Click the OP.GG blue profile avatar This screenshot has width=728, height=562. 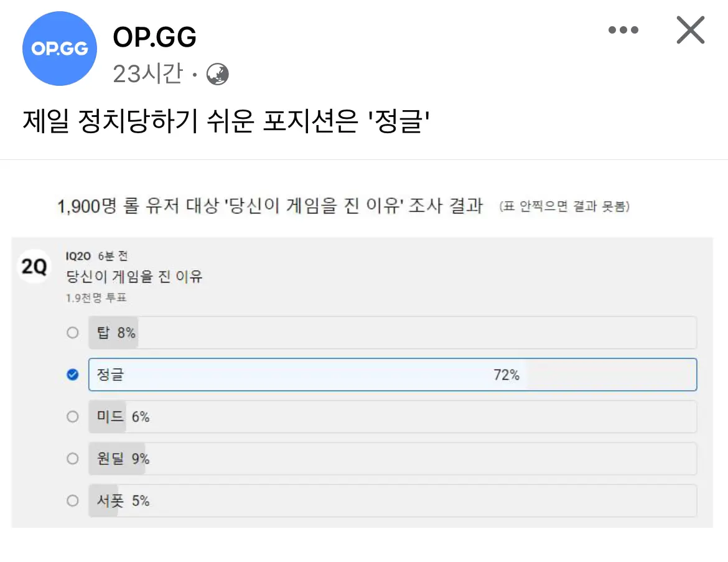click(60, 49)
